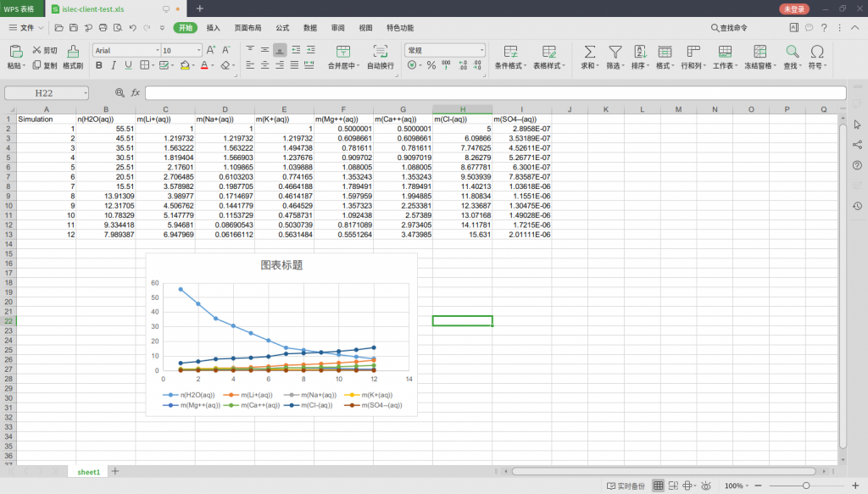Open the 特色功能 special features tab

(400, 28)
